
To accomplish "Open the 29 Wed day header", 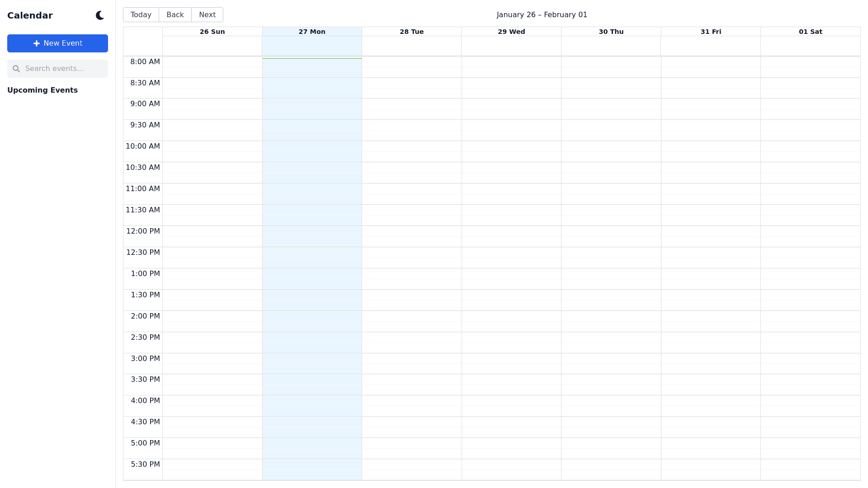I will point(511,32).
